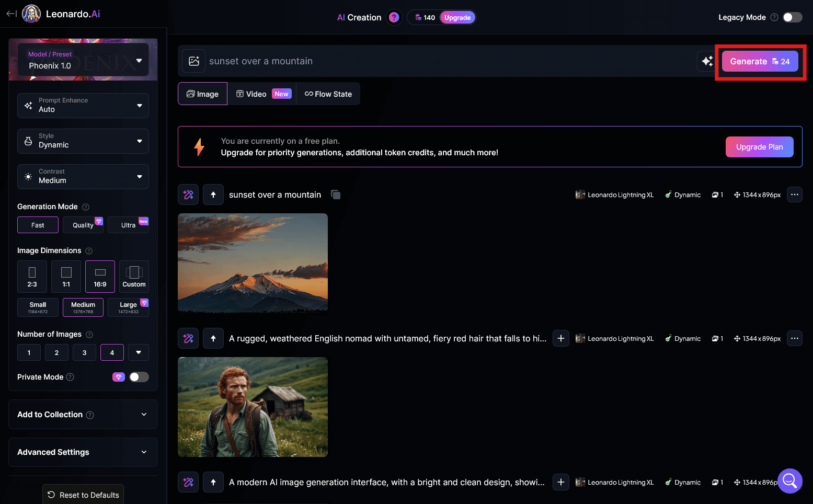The image size is (813, 504).
Task: Click the Legacy Mode info icon
Action: 774,17
